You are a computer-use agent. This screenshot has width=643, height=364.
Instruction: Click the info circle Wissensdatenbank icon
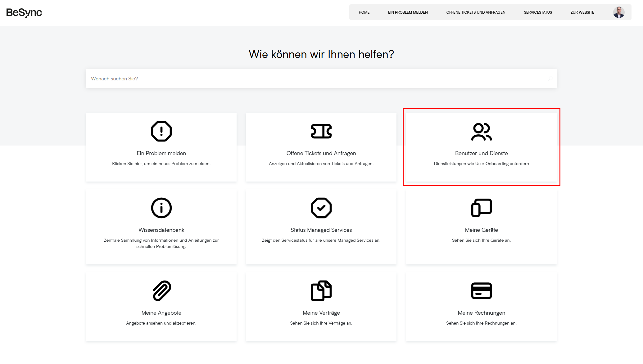pyautogui.click(x=161, y=208)
